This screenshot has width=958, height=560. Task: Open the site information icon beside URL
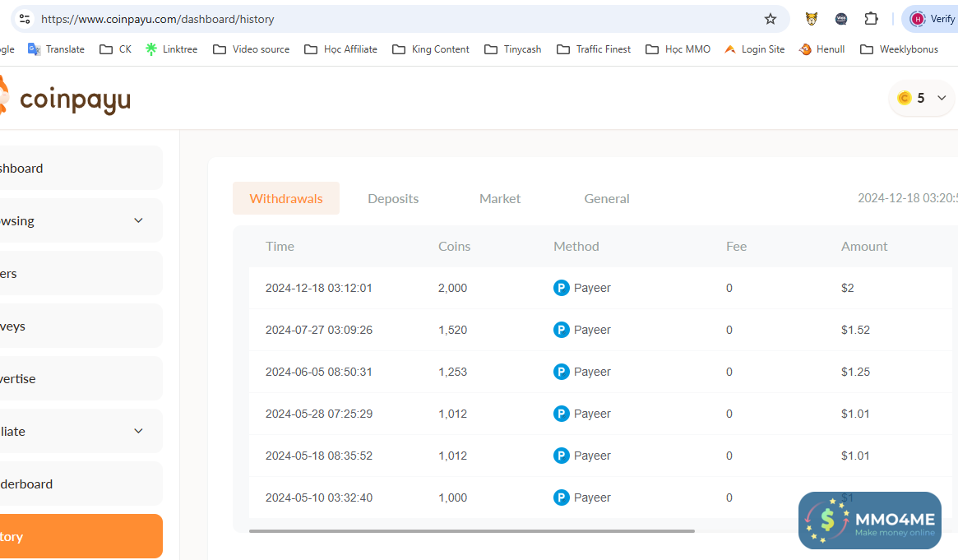pyautogui.click(x=24, y=19)
